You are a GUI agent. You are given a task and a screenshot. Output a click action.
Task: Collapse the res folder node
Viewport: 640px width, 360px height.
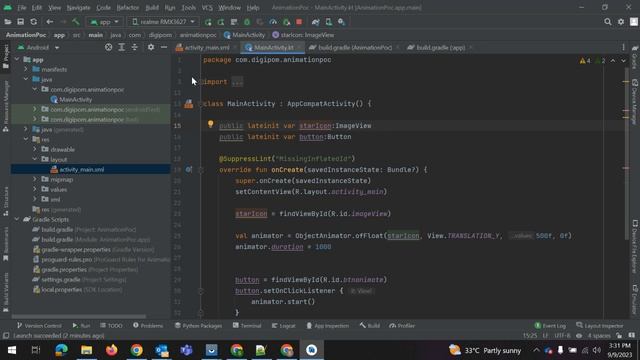pos(26,139)
